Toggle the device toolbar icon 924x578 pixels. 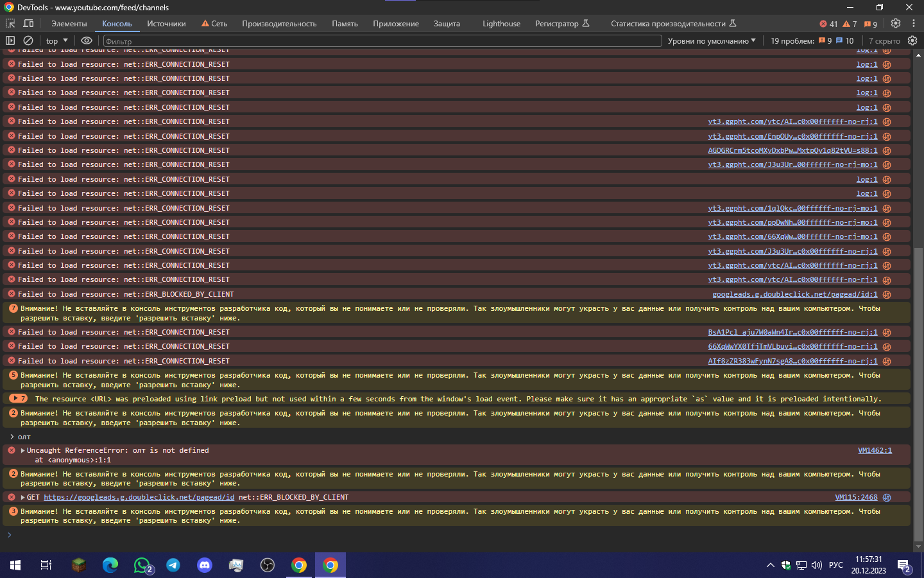pos(29,23)
